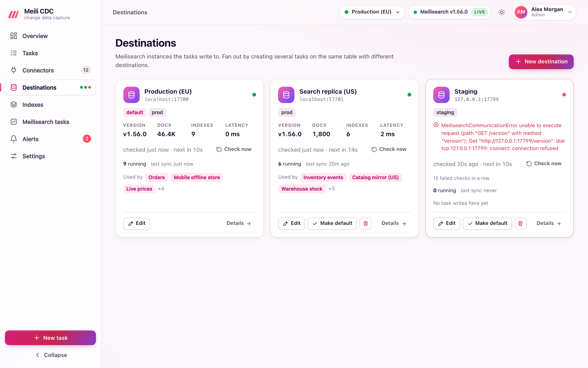Edit the Staging destination
This screenshot has width=588, height=368.
pos(447,223)
